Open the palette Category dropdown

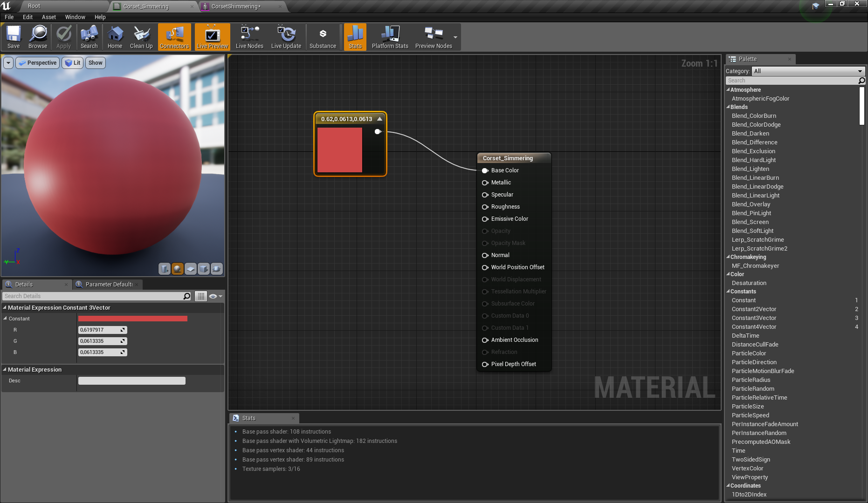click(x=808, y=71)
